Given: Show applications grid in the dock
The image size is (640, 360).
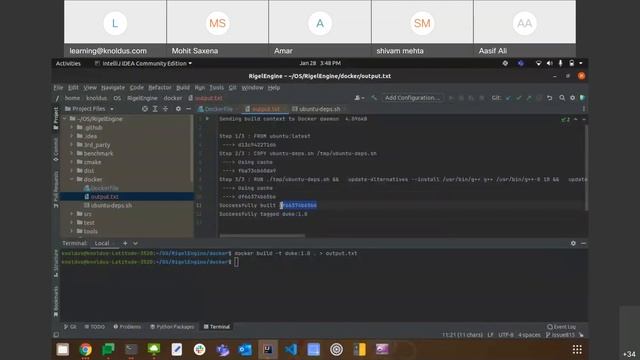Looking at the screenshot, I should (x=577, y=349).
